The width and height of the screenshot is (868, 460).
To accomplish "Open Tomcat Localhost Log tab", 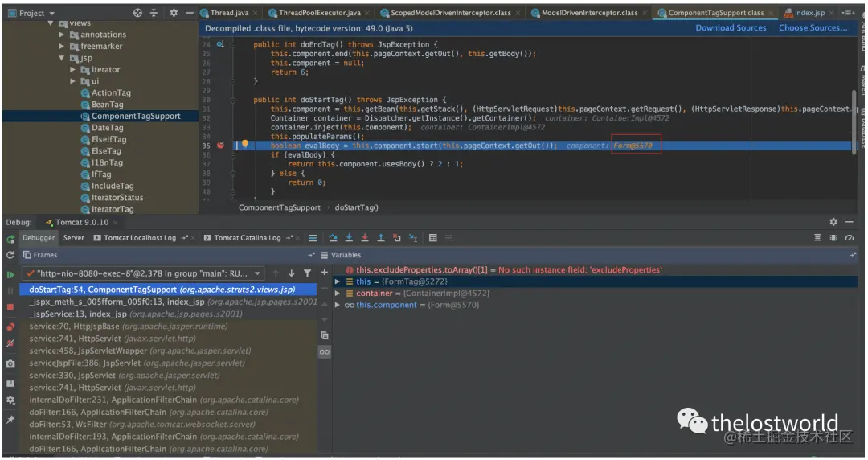I will 140,238.
